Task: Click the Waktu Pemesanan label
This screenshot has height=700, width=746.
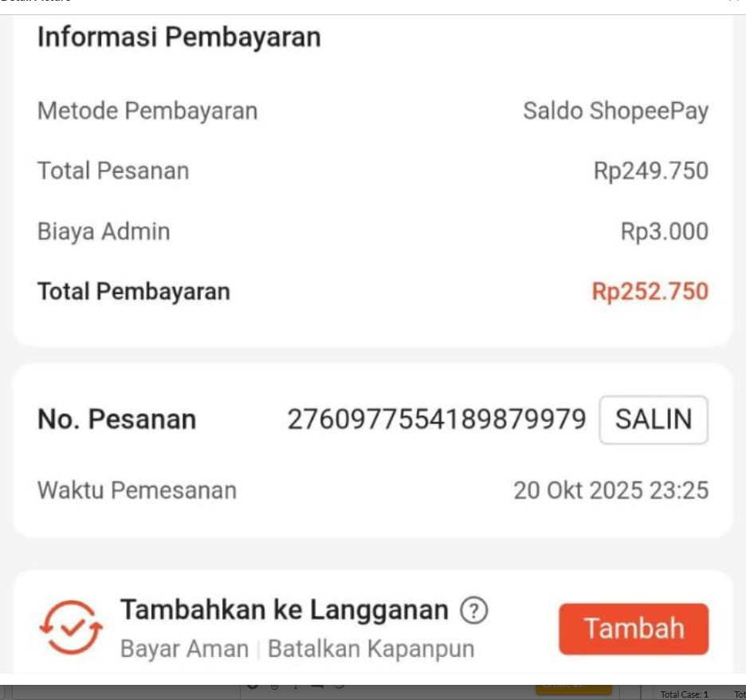Action: tap(137, 490)
